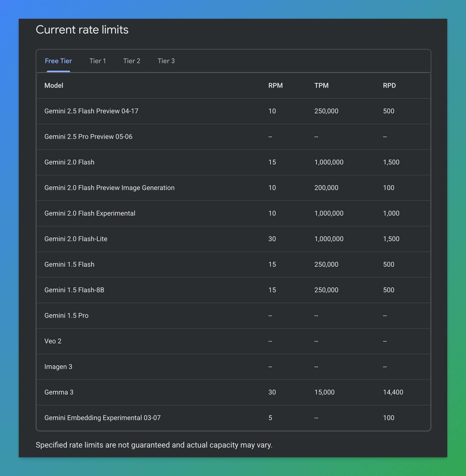Select the Tier 2 tab

click(x=131, y=61)
